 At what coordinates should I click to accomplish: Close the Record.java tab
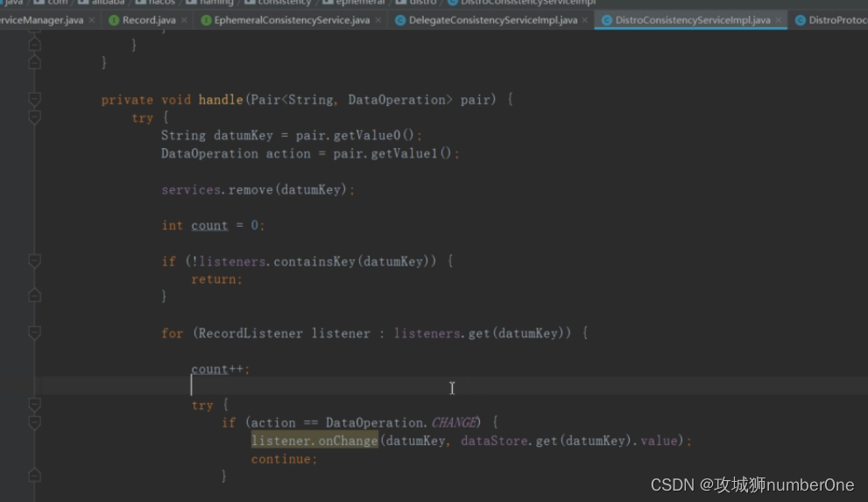[184, 20]
